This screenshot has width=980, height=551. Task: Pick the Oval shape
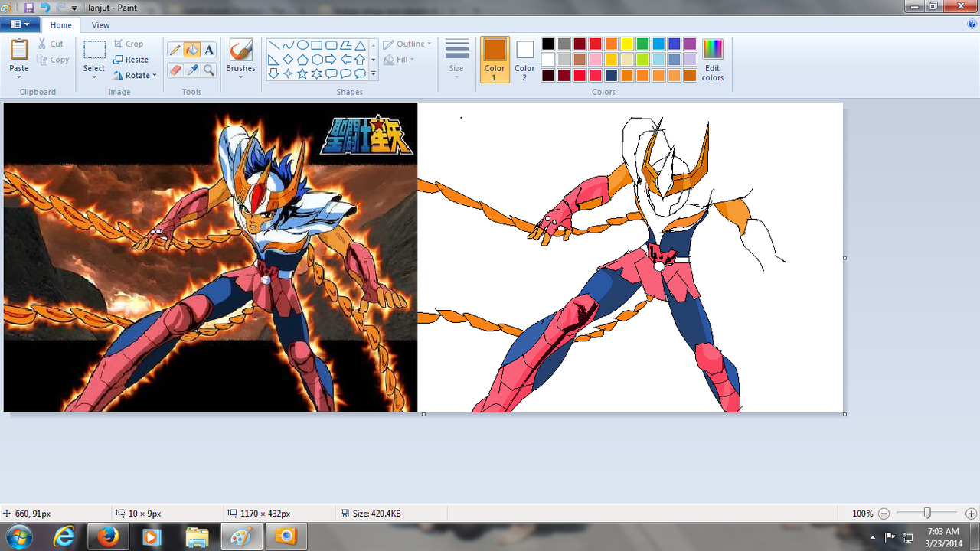point(302,45)
